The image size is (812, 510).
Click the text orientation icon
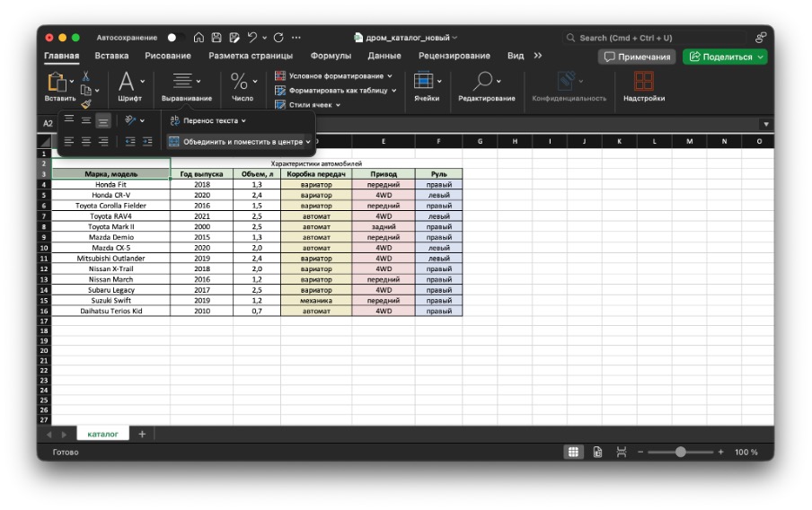pos(130,120)
